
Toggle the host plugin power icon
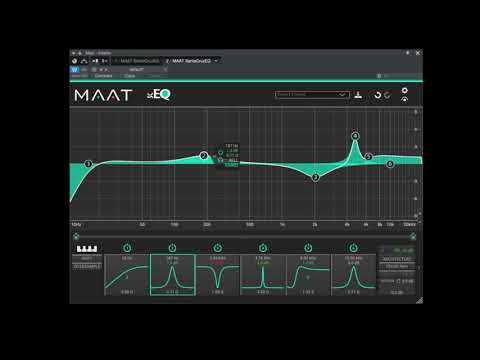click(75, 61)
